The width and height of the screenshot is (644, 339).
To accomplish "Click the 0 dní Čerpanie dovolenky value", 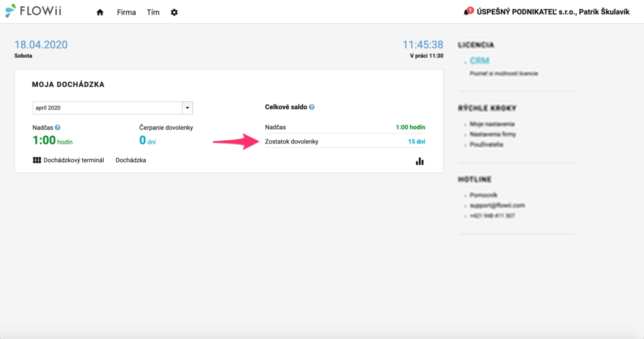I will (x=147, y=140).
